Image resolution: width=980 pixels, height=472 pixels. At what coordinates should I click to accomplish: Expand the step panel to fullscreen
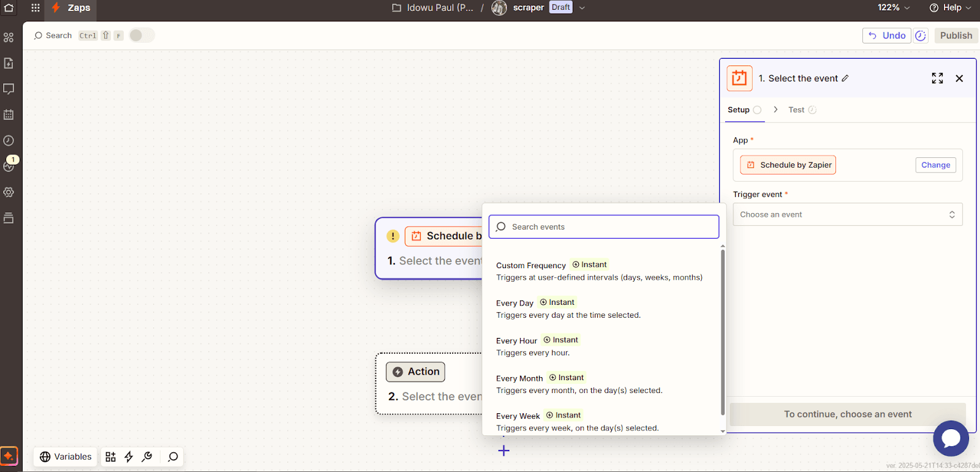point(937,78)
